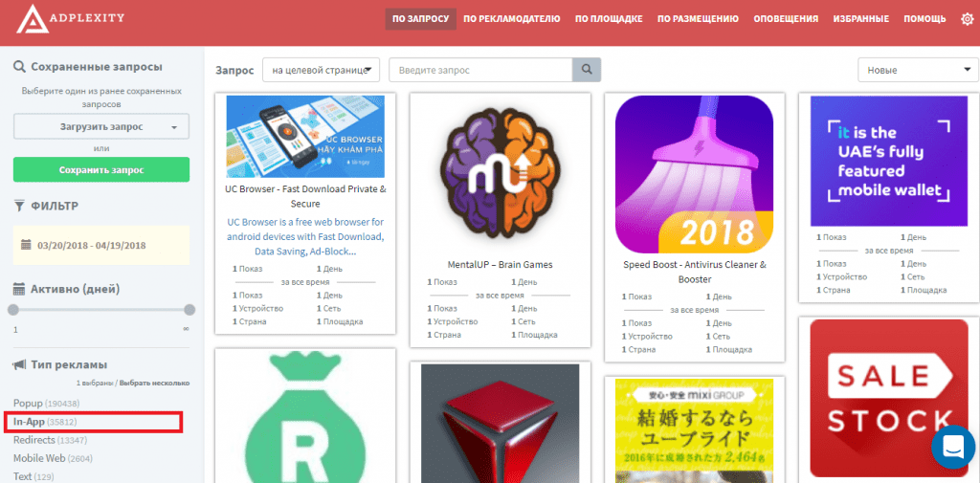Select Mobile Web ad type filter
This screenshot has width=980, height=483.
coord(54,458)
